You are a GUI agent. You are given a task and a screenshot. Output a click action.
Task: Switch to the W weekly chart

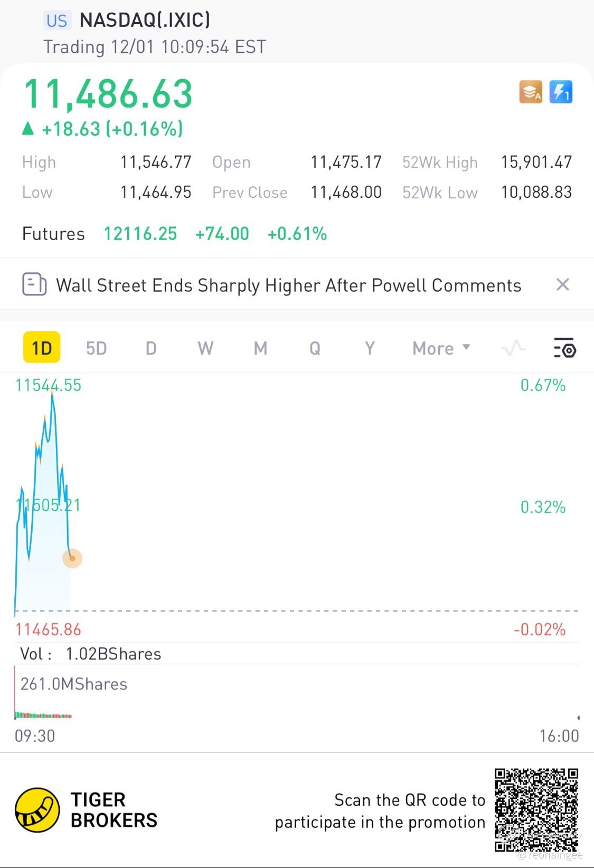[205, 348]
